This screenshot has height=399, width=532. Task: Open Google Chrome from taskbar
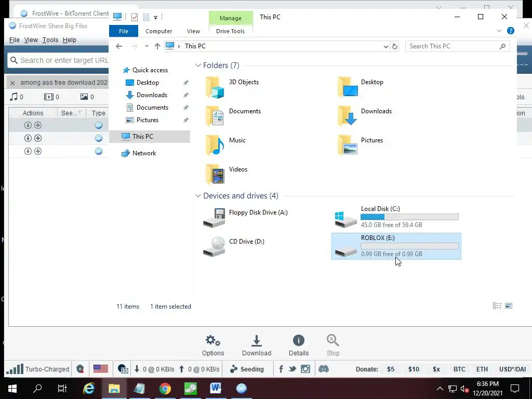point(165,389)
